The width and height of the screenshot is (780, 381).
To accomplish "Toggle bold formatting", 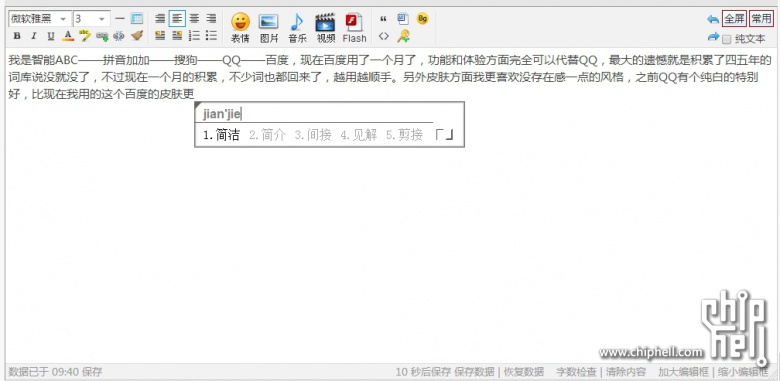I will point(17,36).
